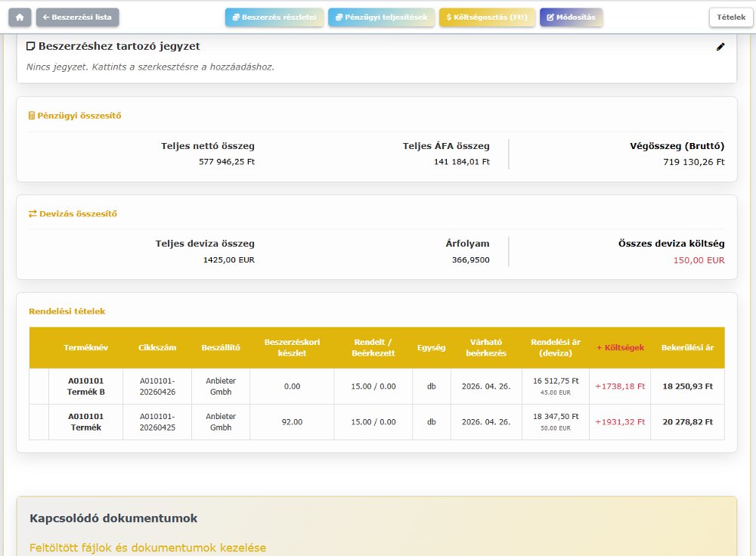
Task: Go to the home page icon
Action: pyautogui.click(x=20, y=17)
